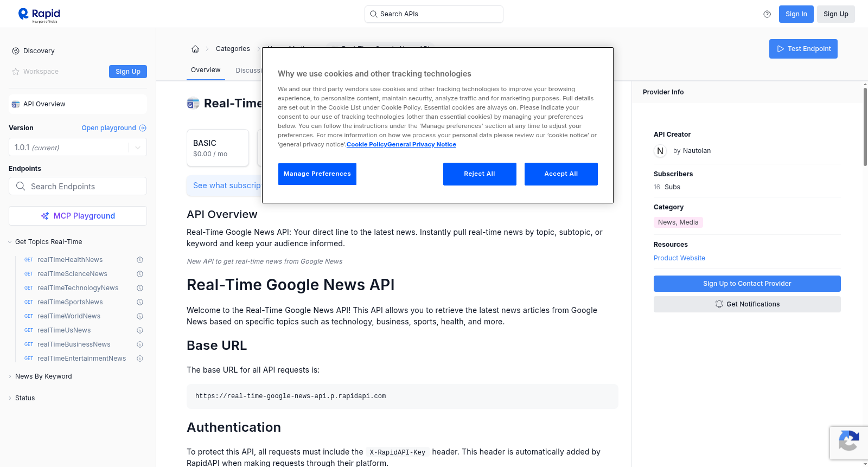The width and height of the screenshot is (868, 467).
Task: Open the help question-mark icon
Action: [767, 14]
